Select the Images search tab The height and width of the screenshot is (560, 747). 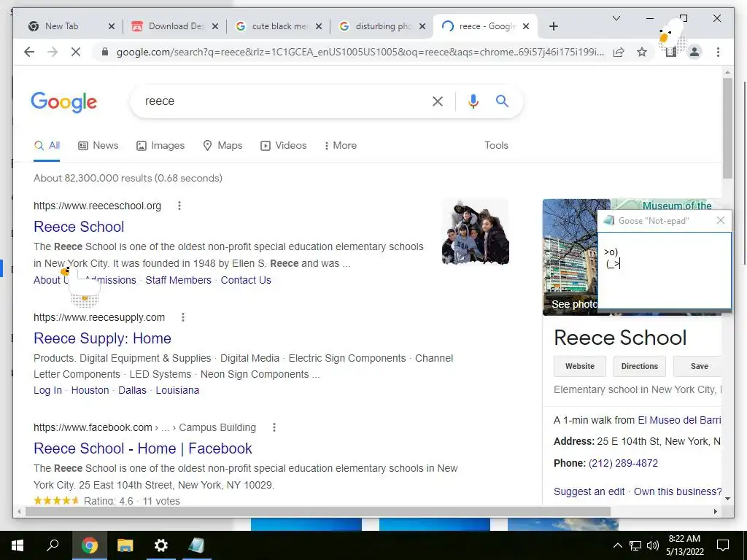click(x=160, y=145)
